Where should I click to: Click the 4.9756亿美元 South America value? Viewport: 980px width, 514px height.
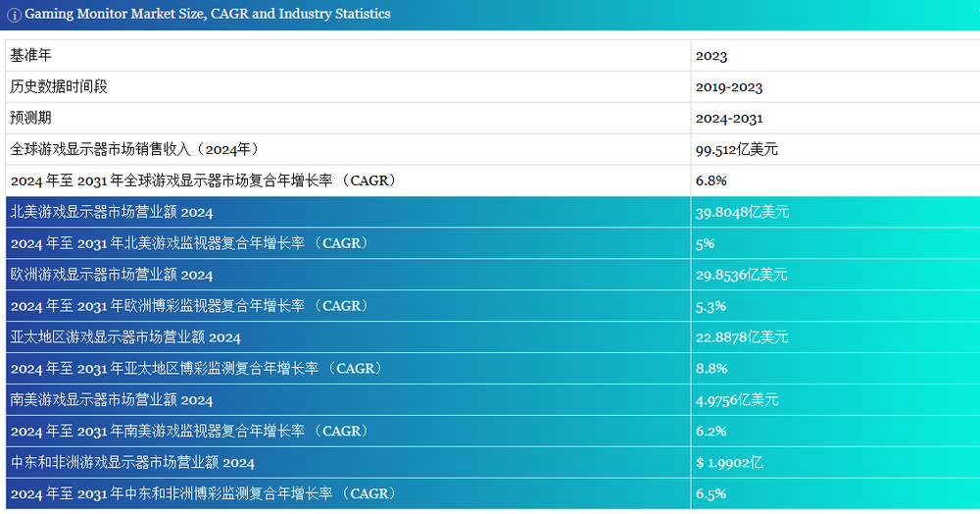(737, 400)
